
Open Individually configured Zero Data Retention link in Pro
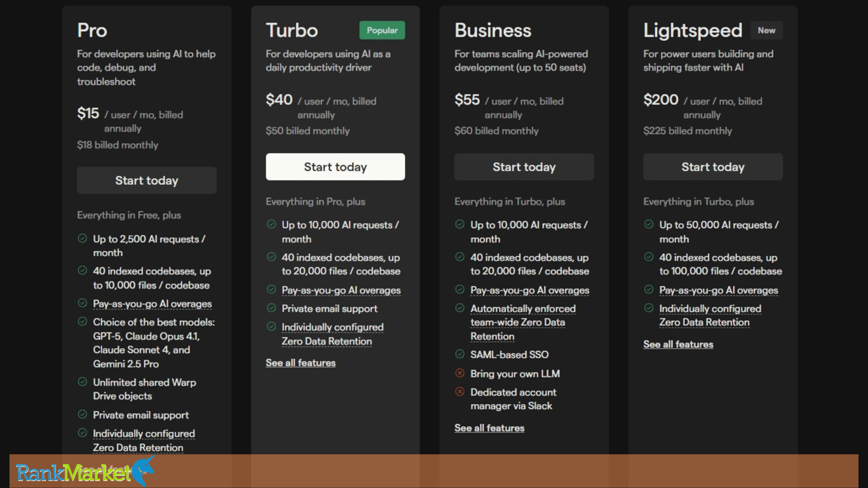pyautogui.click(x=144, y=440)
